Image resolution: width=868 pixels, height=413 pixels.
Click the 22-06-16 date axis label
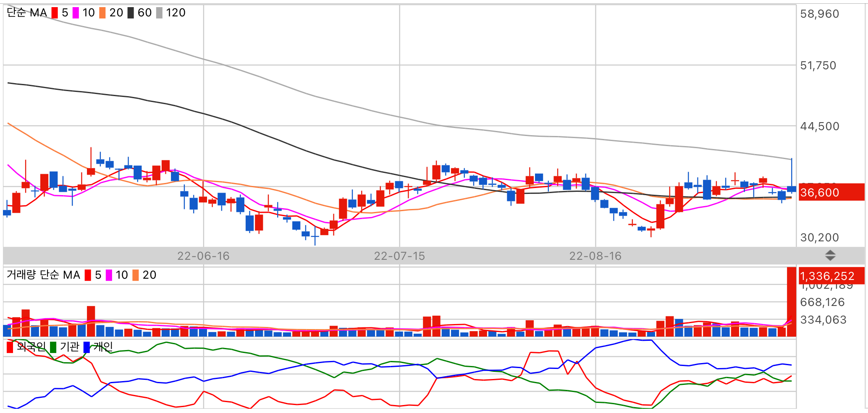[203, 256]
